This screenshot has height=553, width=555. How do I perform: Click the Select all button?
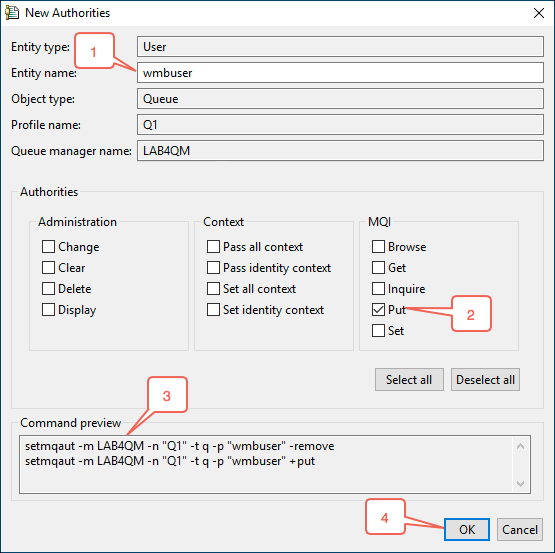tap(409, 380)
